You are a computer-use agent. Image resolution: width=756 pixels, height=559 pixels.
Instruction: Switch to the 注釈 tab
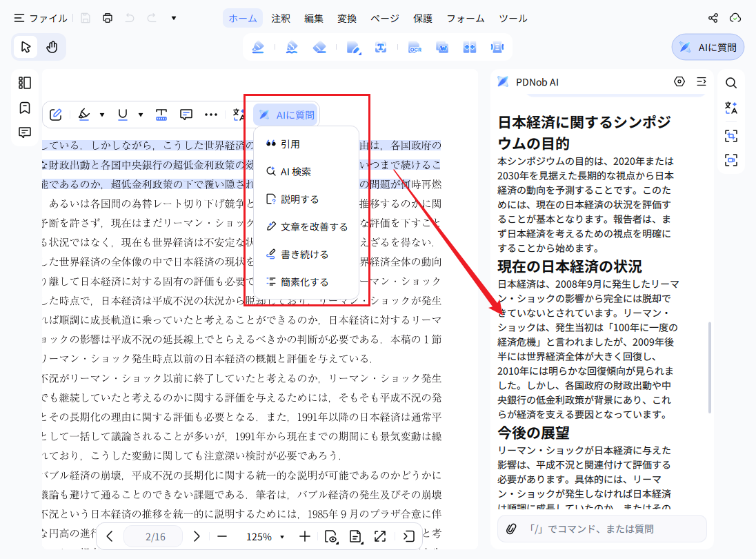pyautogui.click(x=281, y=19)
